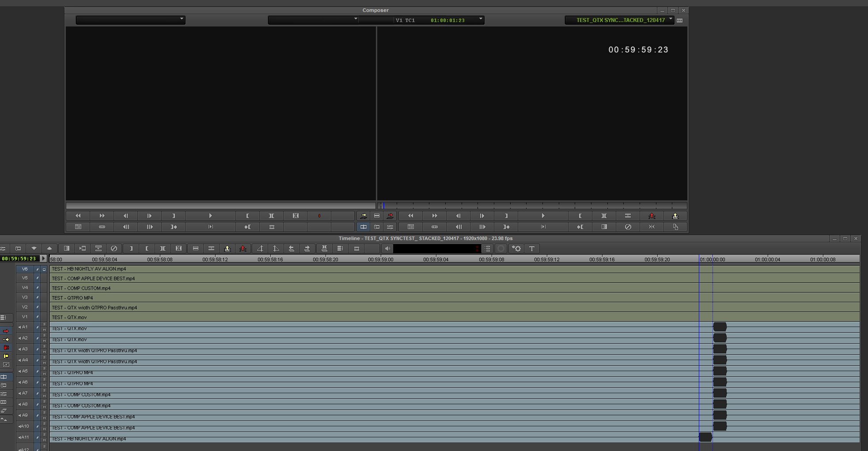Click the Lift icon (yellow up arrow)

point(227,248)
